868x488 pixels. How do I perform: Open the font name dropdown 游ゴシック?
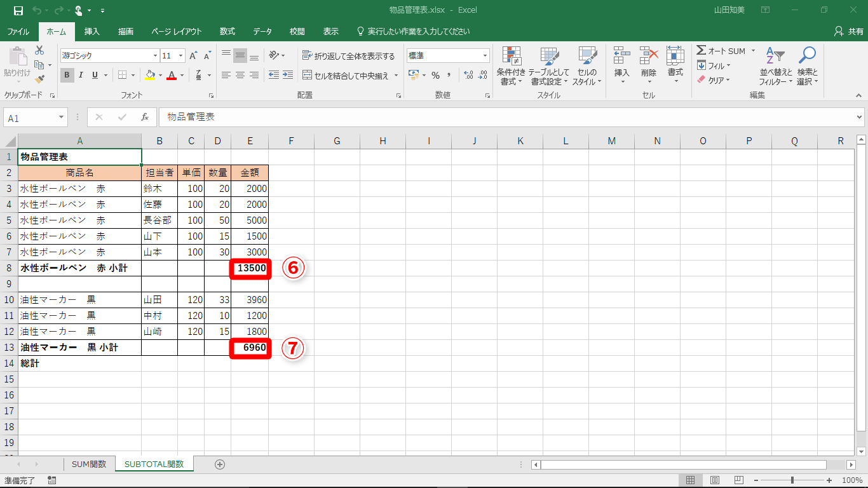click(155, 56)
